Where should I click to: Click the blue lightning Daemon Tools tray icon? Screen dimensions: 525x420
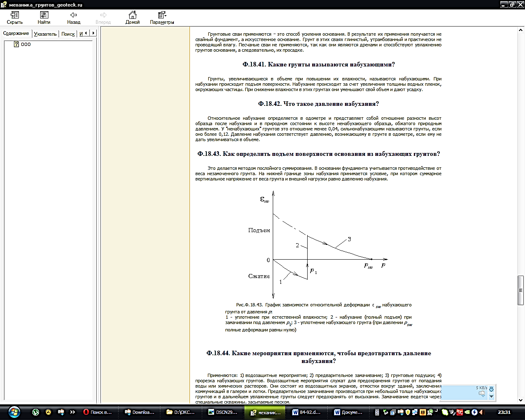475,412
